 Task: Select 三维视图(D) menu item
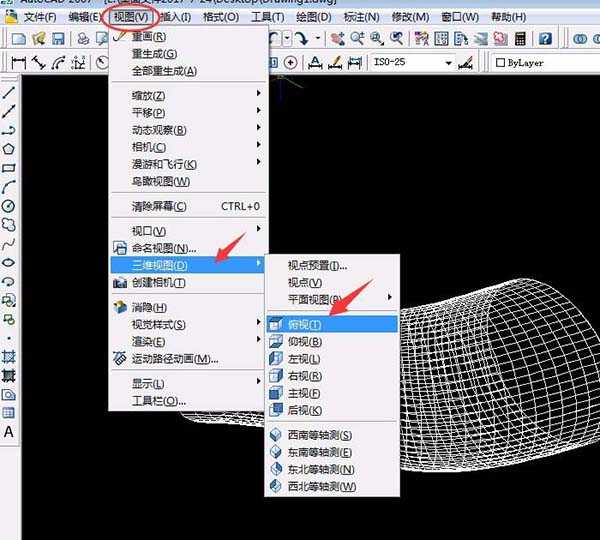coord(188,265)
